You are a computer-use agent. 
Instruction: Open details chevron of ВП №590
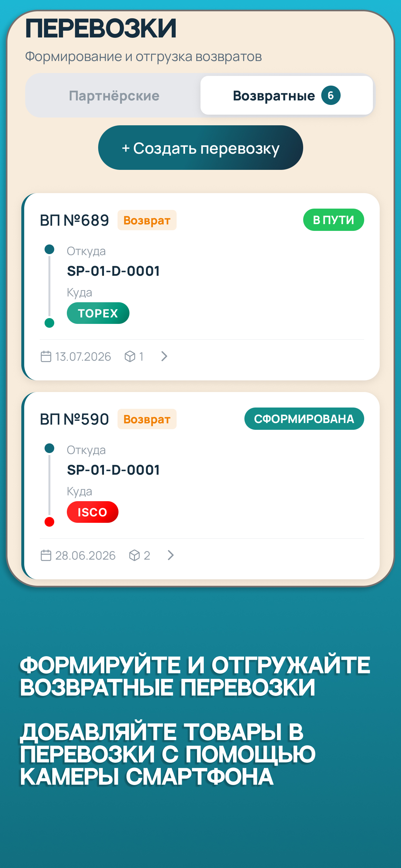170,555
